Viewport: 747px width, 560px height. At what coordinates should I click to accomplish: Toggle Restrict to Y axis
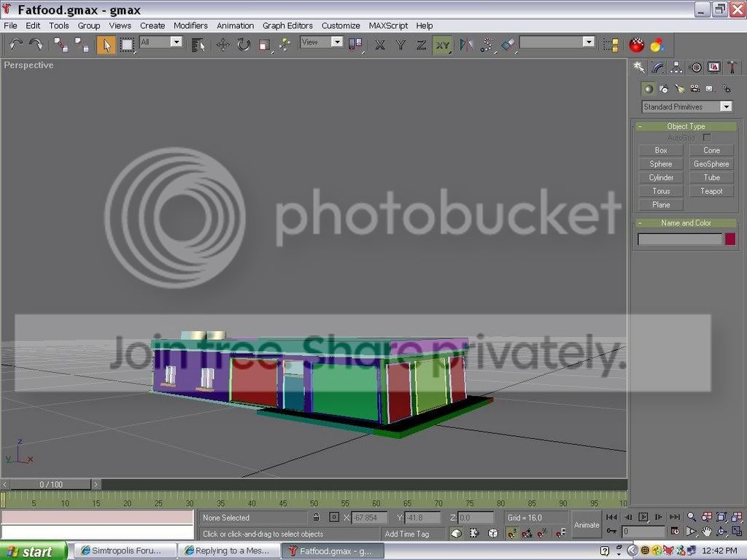tap(400, 44)
